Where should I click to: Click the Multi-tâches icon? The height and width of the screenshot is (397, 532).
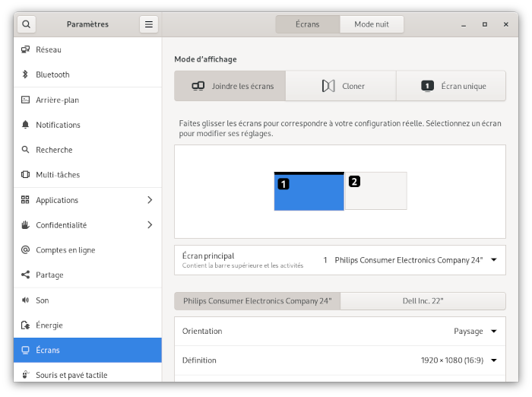pos(25,175)
